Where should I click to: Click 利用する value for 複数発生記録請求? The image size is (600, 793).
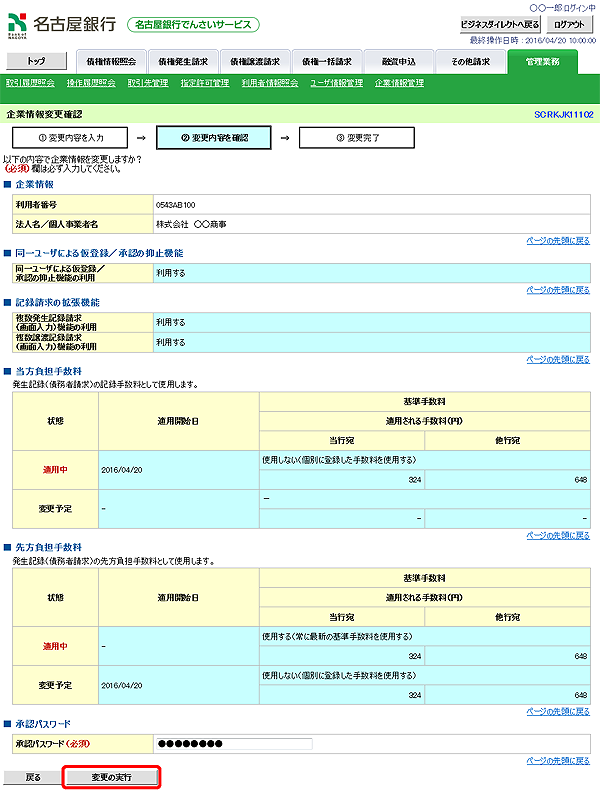tap(171, 322)
